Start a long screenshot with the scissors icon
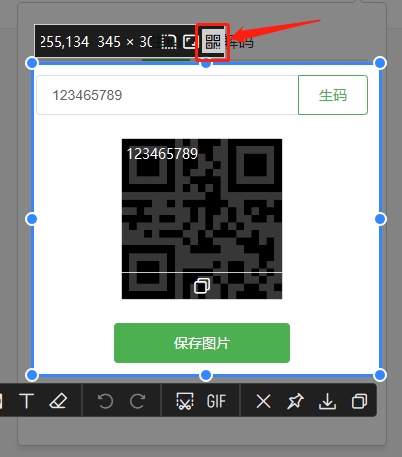This screenshot has height=457, width=402. [184, 401]
